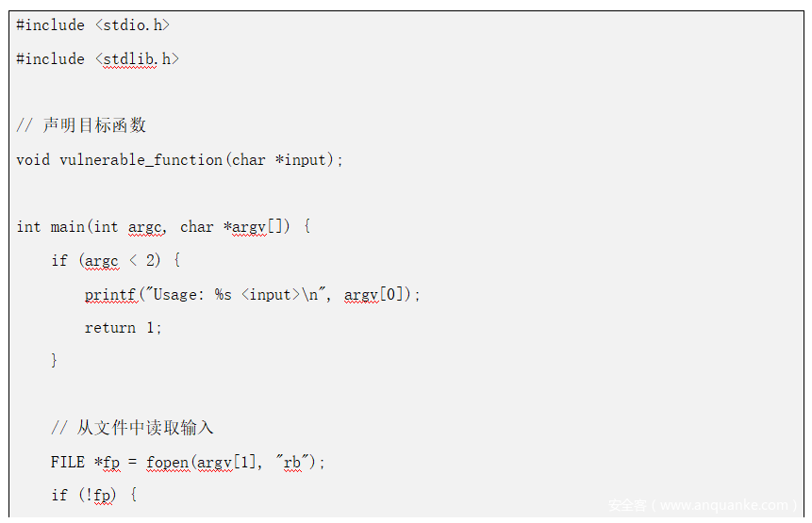This screenshot has height=523, width=812.
Task: Open the www.anquanke.com watermark link
Action: tap(725, 505)
